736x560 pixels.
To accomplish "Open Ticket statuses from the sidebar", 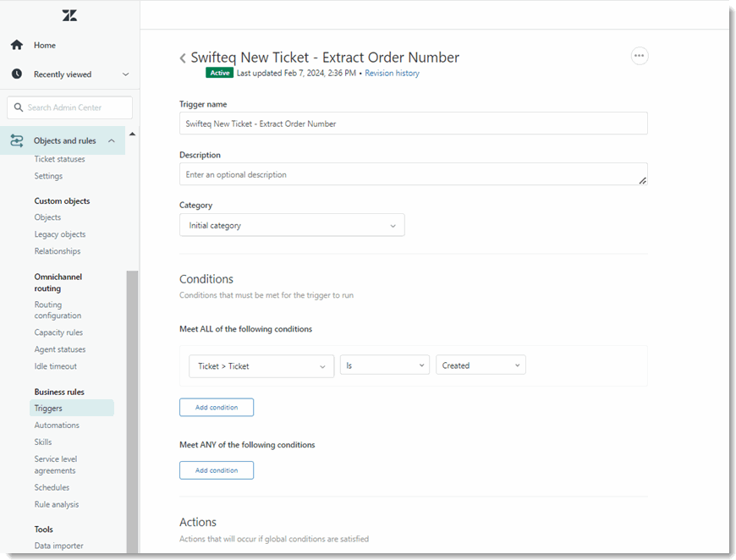I will 59,158.
